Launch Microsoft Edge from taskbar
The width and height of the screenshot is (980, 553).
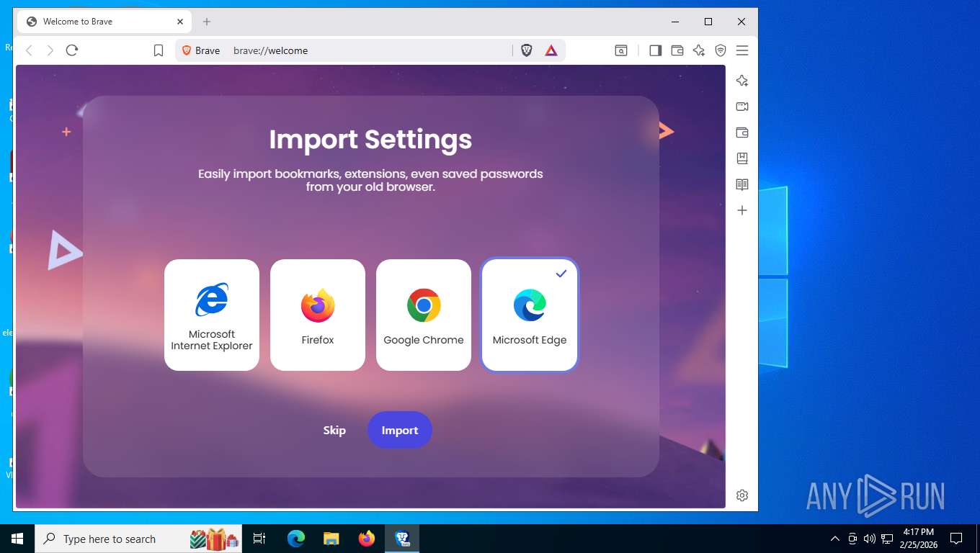point(296,539)
